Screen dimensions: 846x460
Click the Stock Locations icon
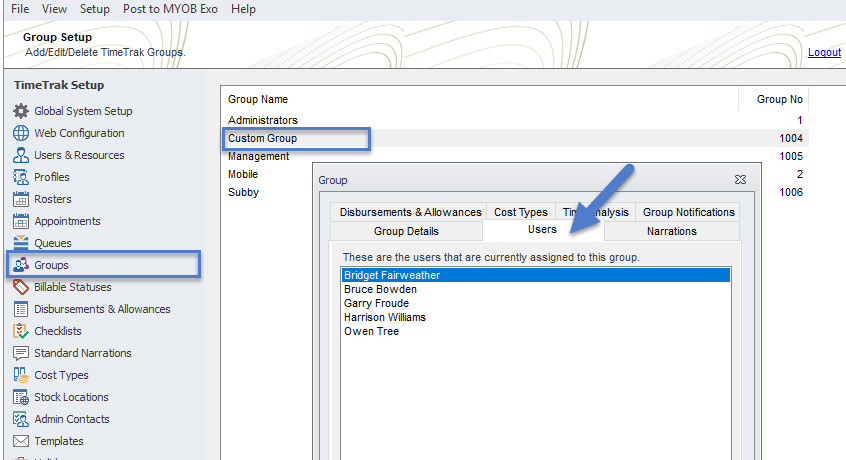coord(20,397)
